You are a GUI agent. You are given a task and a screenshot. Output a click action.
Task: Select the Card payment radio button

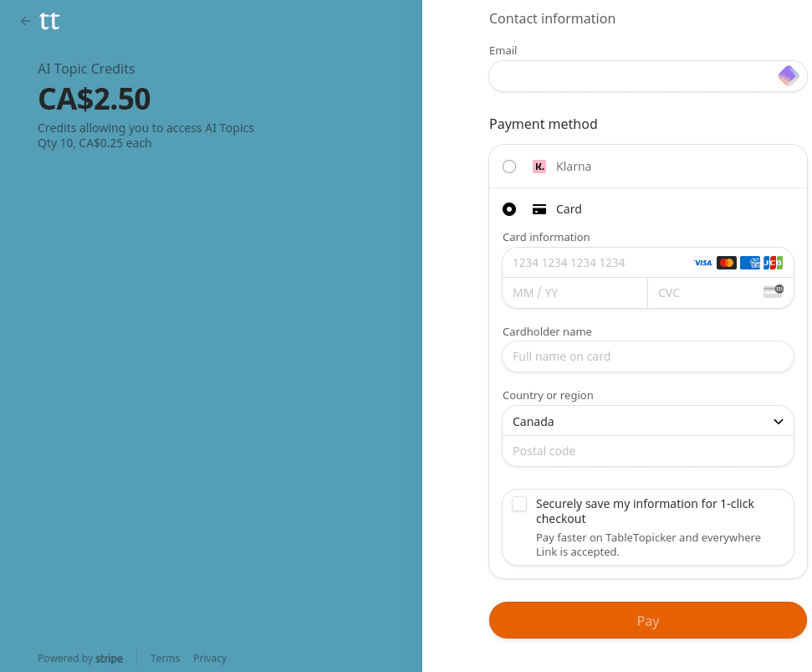tap(509, 209)
